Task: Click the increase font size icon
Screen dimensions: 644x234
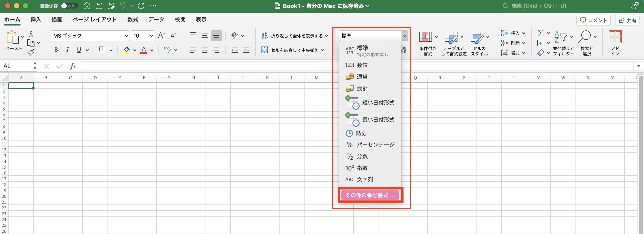Action: point(161,36)
